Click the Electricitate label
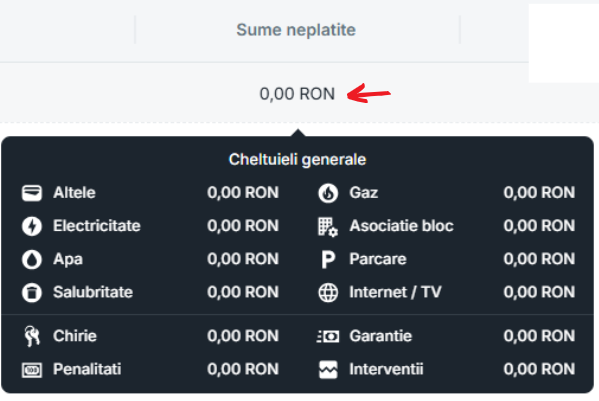This screenshot has height=401, width=599. pos(97,226)
